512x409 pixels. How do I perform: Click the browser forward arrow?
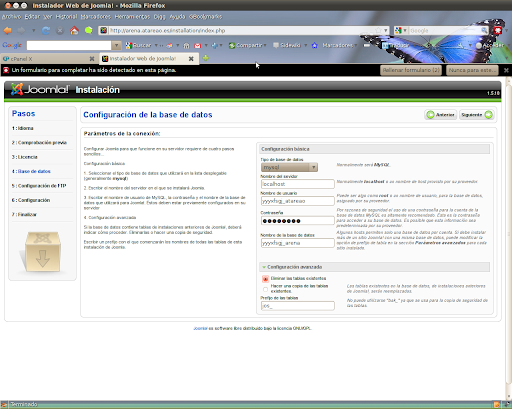click(x=21, y=31)
